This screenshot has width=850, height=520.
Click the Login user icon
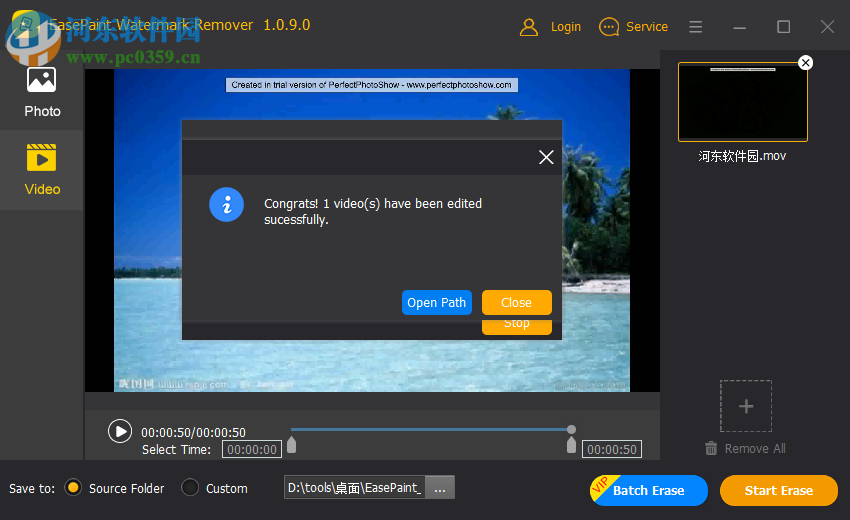coord(529,27)
